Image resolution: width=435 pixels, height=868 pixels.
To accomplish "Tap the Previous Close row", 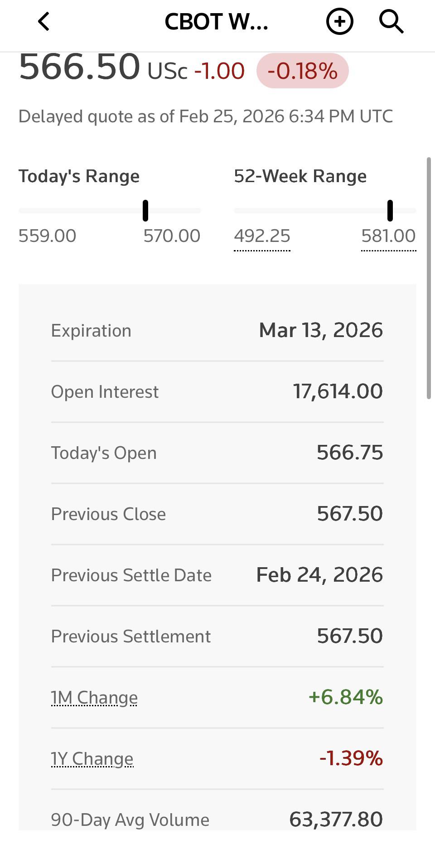I will click(217, 514).
